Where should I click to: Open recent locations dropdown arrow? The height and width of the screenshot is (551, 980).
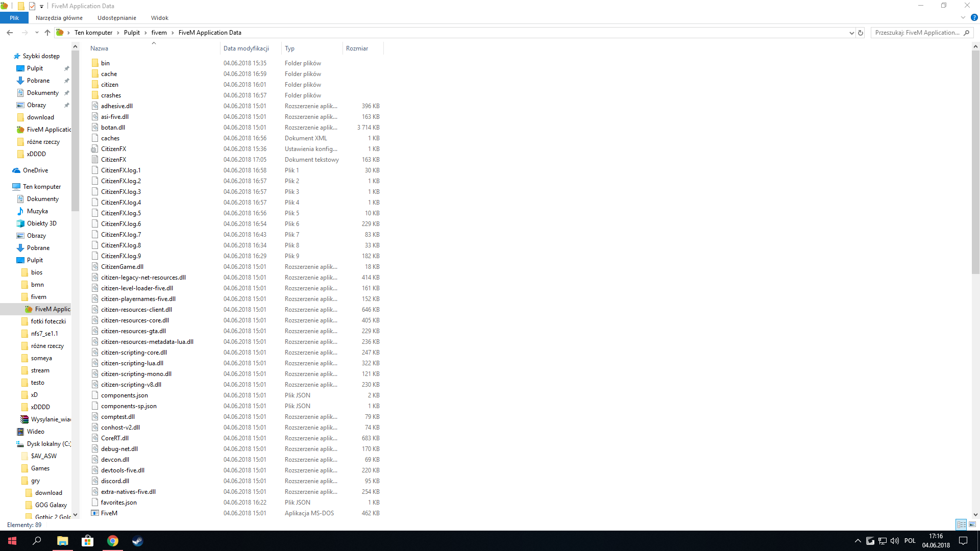coord(37,33)
